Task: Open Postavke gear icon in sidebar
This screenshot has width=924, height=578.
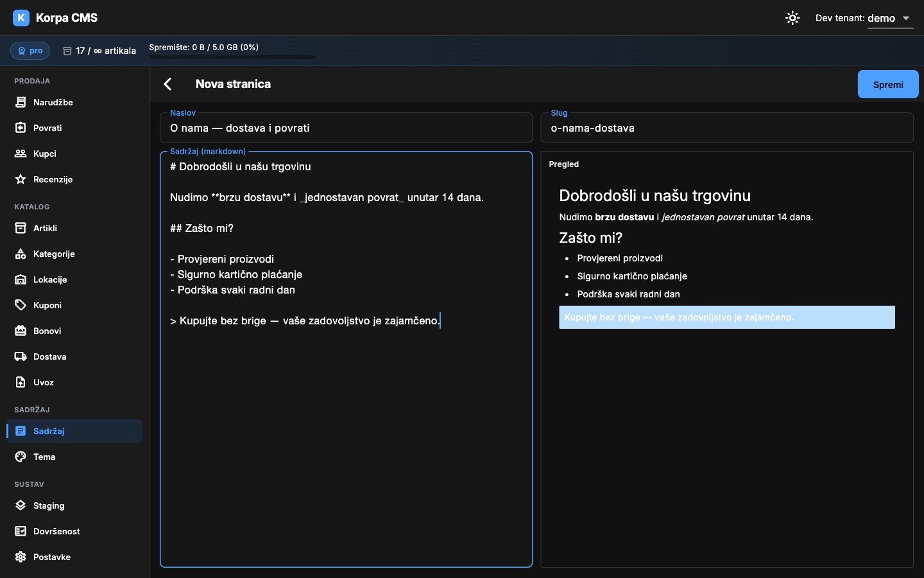Action: (x=21, y=557)
